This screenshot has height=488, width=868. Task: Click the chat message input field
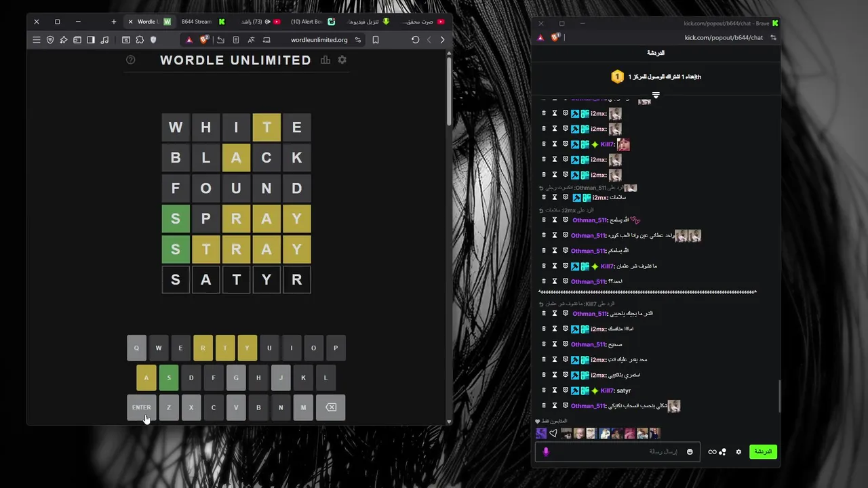(x=617, y=451)
